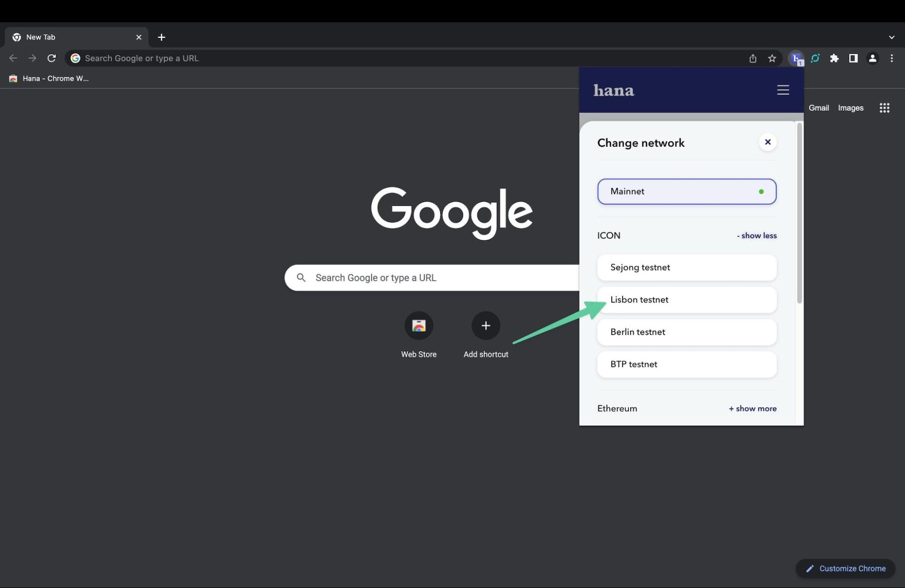Image resolution: width=905 pixels, height=588 pixels.
Task: Expand Ethereum networks with show more
Action: (x=752, y=408)
